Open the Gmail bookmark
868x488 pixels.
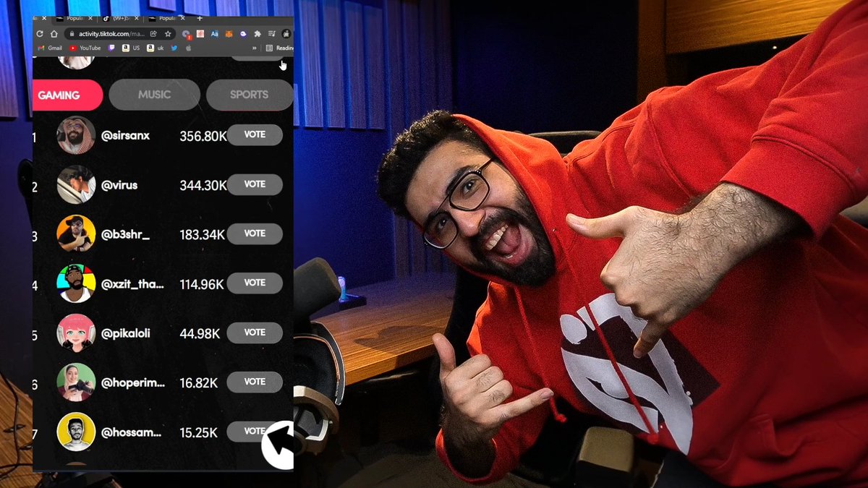[50, 48]
